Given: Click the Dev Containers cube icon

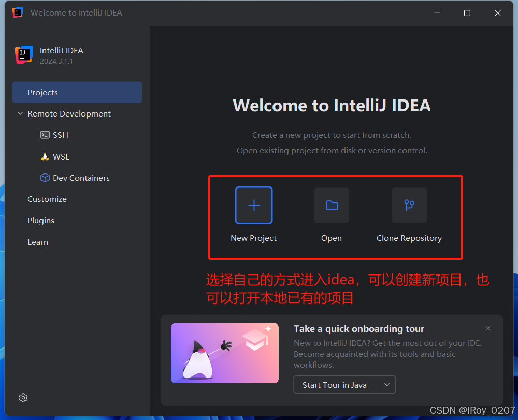Looking at the screenshot, I should pyautogui.click(x=45, y=178).
